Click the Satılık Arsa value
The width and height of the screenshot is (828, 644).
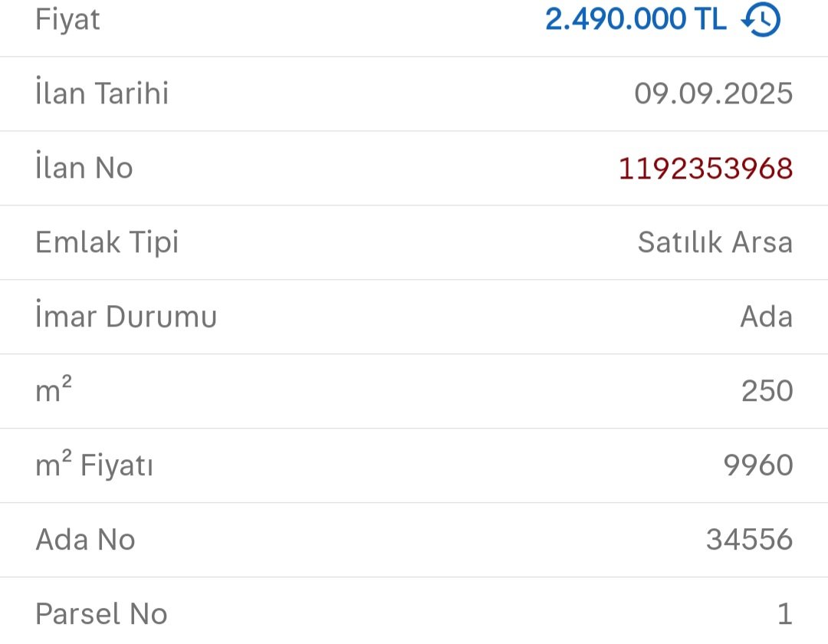point(715,242)
